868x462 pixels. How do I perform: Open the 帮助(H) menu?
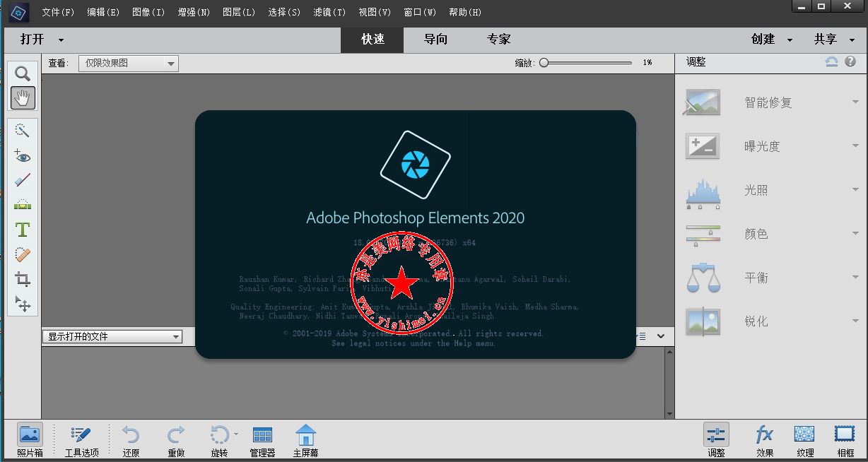click(x=465, y=13)
